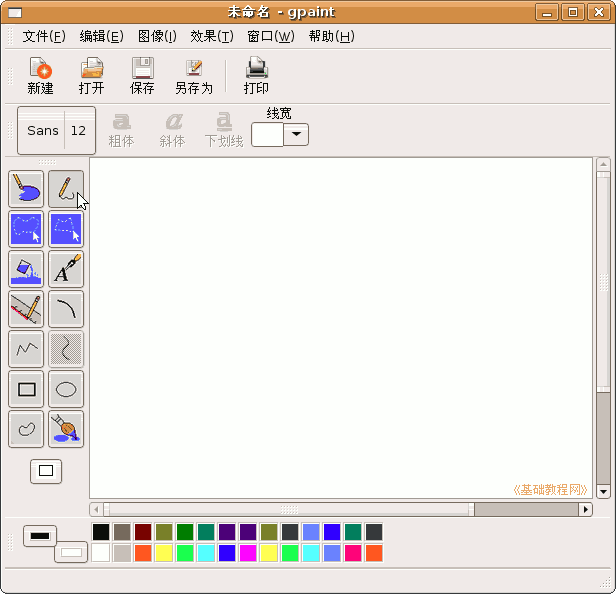Pick the yellow color swatch
The height and width of the screenshot is (594, 616).
pos(164,553)
